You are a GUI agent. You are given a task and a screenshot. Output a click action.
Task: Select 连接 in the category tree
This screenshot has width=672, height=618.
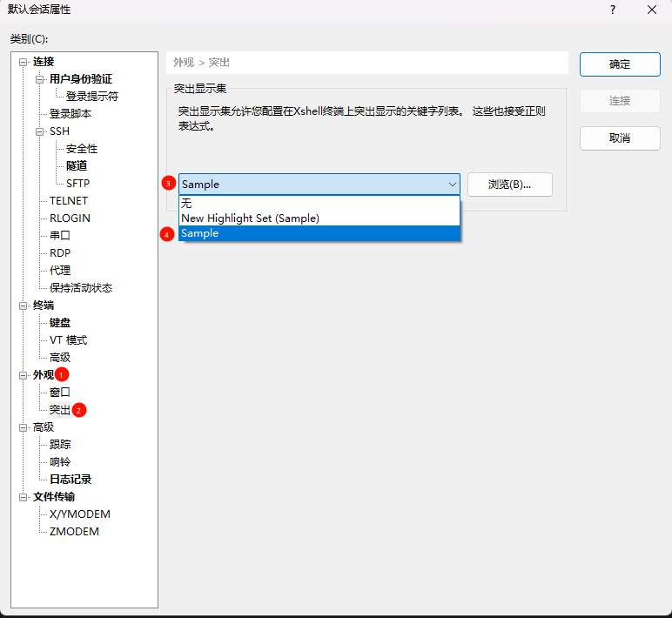(44, 62)
